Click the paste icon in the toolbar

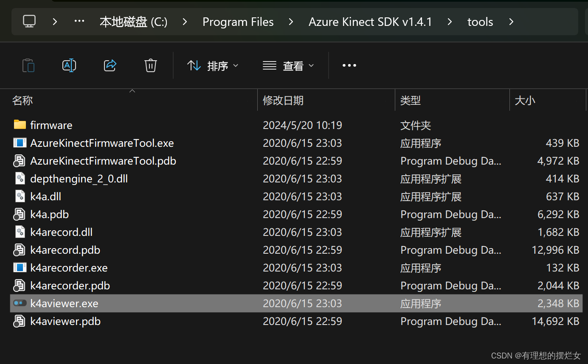tap(28, 65)
